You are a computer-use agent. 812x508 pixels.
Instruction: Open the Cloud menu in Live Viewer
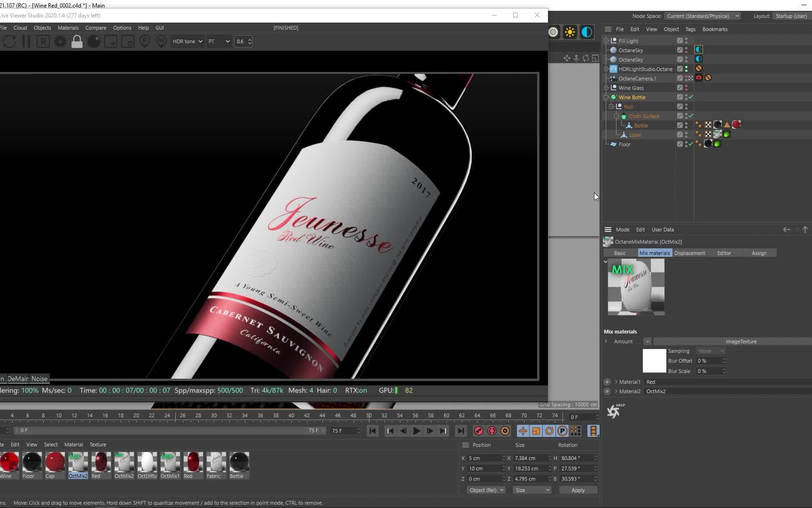click(x=20, y=28)
